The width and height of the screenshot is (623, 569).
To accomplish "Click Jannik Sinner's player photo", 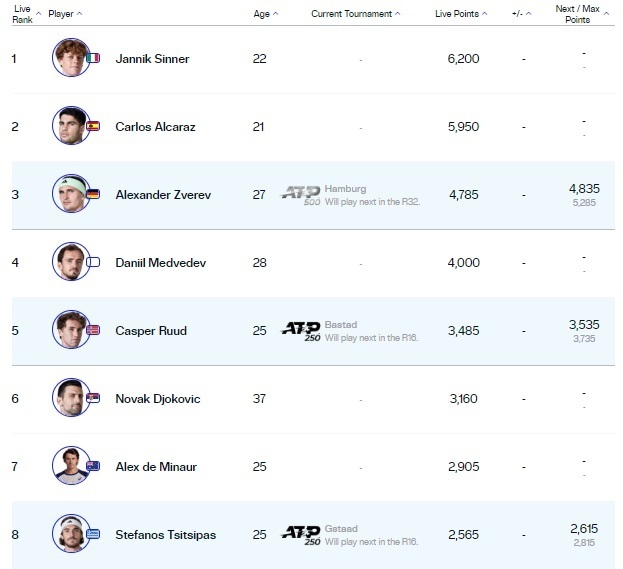I will [x=70, y=58].
